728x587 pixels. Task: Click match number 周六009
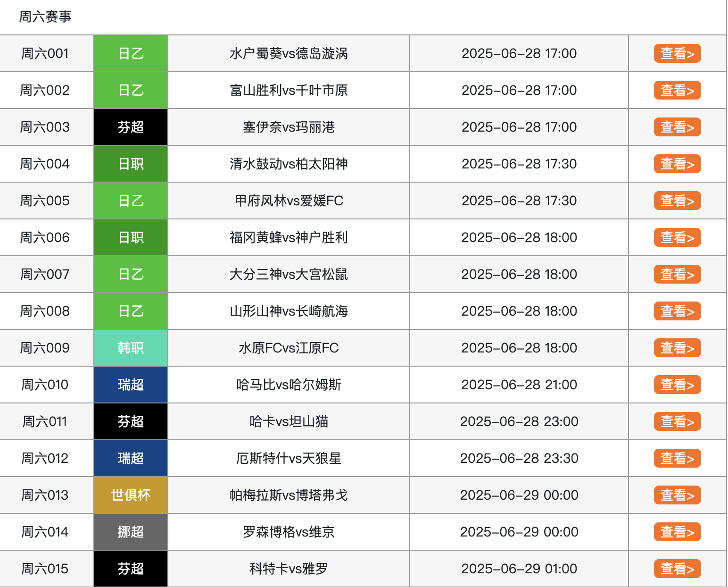click(x=45, y=348)
